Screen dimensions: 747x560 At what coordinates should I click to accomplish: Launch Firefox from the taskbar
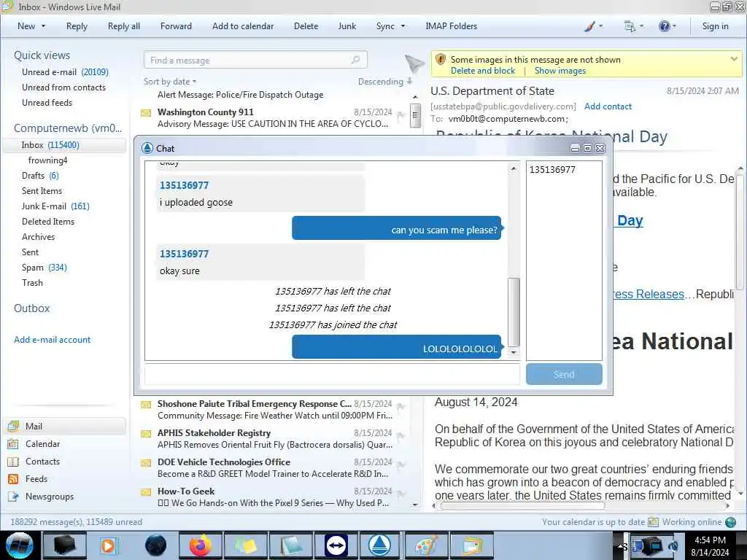point(200,545)
